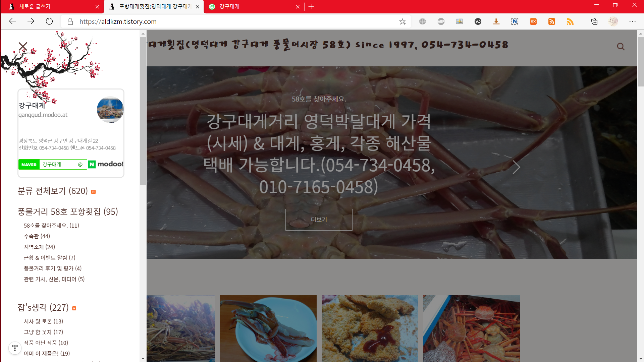Click the 더보기 button on banner

[319, 220]
